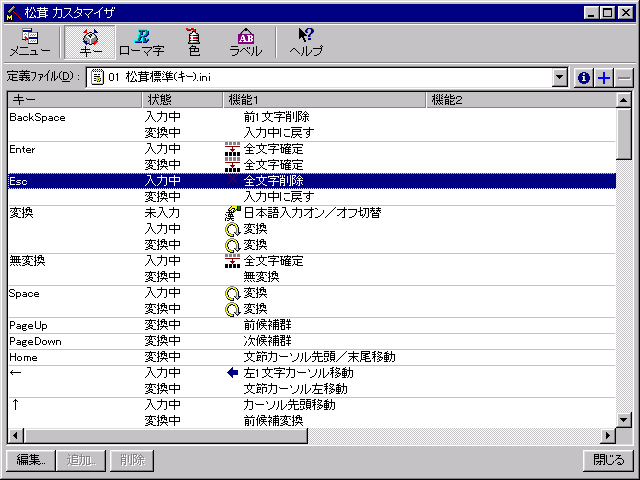Expand the 定義ファイル dropdown arrow
This screenshot has height=480, width=640.
560,77
